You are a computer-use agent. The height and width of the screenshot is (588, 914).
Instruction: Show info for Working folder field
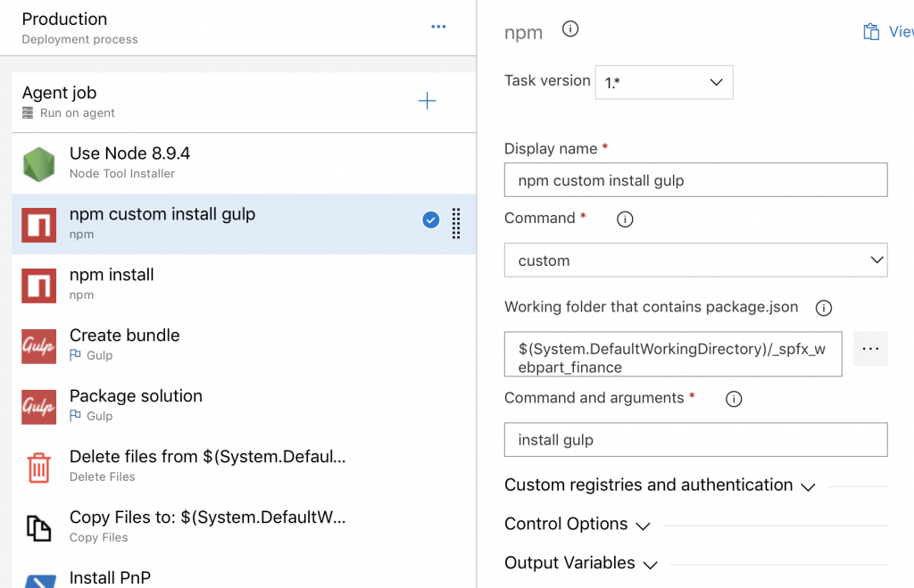824,309
